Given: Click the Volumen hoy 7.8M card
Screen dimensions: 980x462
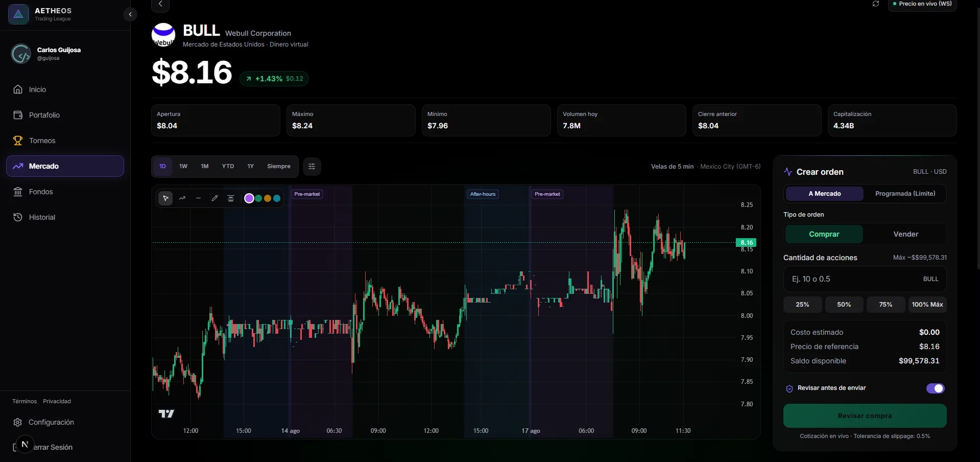Looking at the screenshot, I should [622, 121].
